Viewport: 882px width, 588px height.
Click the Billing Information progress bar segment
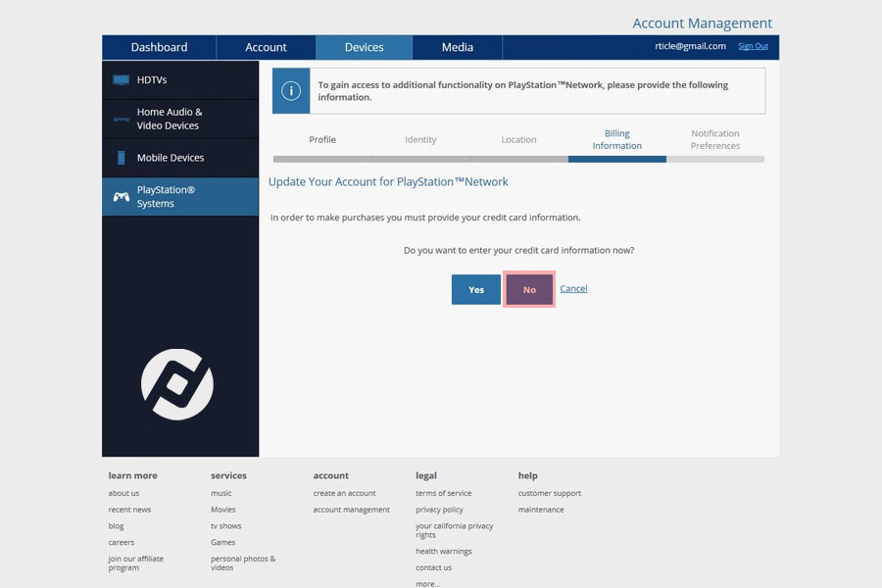click(x=617, y=159)
